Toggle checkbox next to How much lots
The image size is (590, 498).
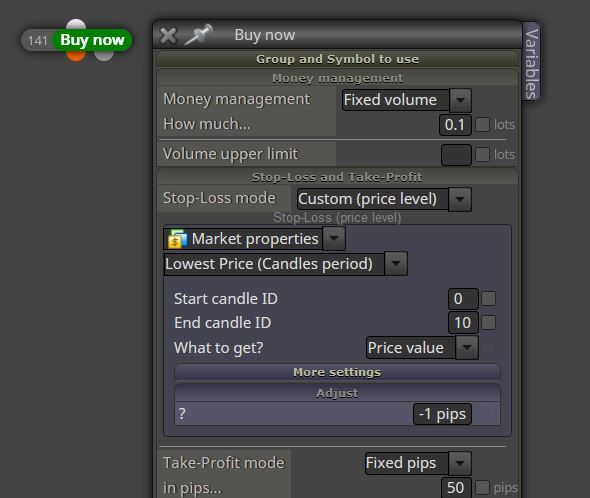tap(482, 125)
